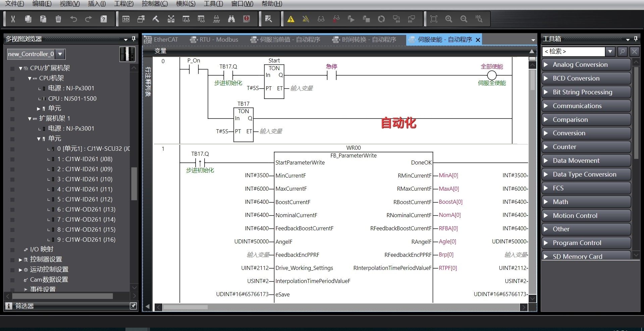Collapse the CPU/扩展机架 tree node
The height and width of the screenshot is (331, 644).
coord(20,68)
